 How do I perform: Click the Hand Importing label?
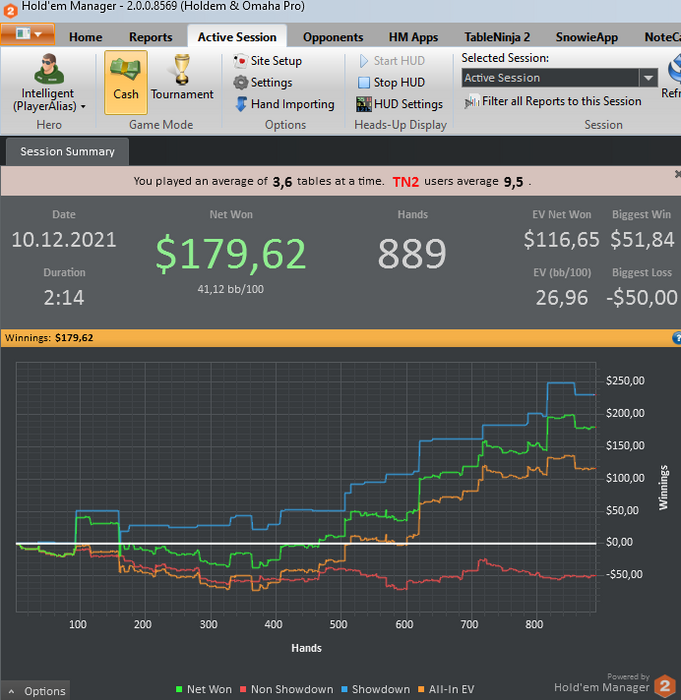coord(292,104)
